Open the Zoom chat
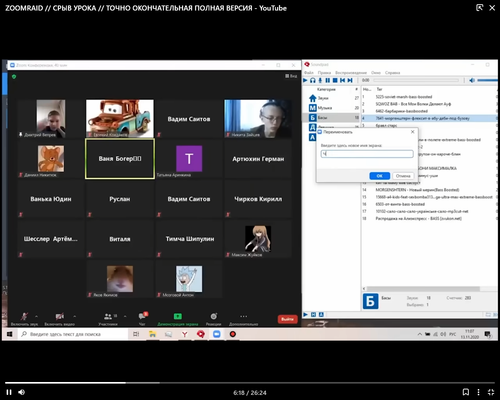500x400 pixels. [143, 318]
